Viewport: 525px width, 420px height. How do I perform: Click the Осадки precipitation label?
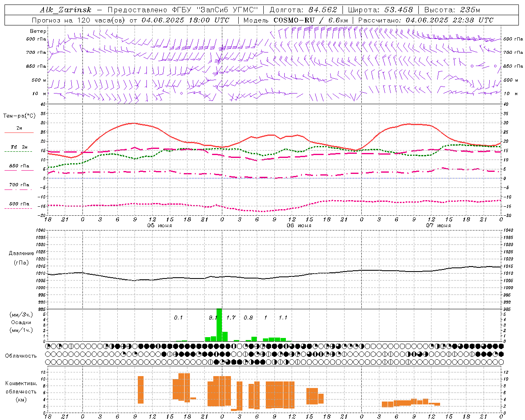[x=21, y=322]
